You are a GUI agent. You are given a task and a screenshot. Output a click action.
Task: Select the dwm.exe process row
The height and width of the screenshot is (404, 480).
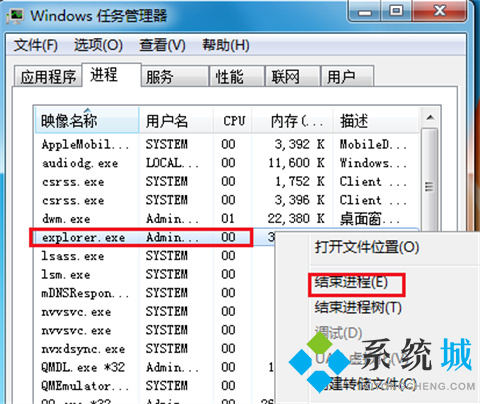click(227, 219)
